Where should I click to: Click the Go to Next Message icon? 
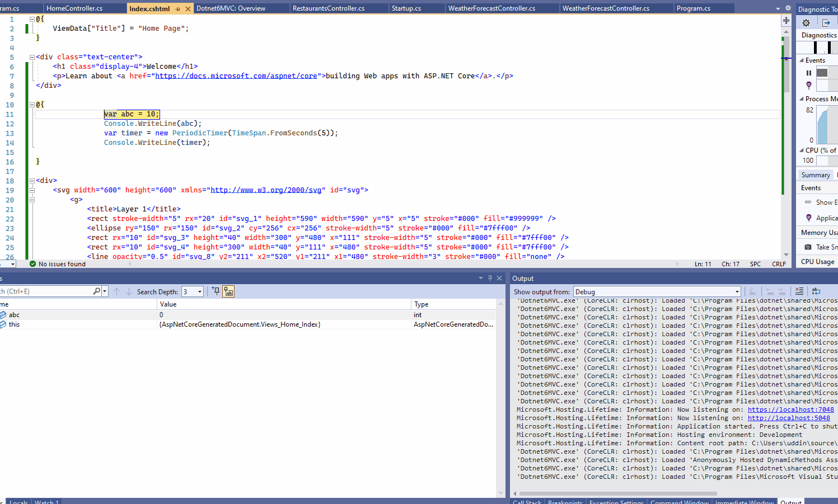tap(781, 291)
